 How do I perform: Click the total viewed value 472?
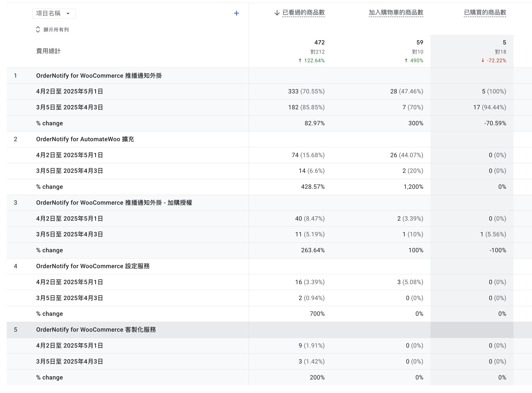319,42
